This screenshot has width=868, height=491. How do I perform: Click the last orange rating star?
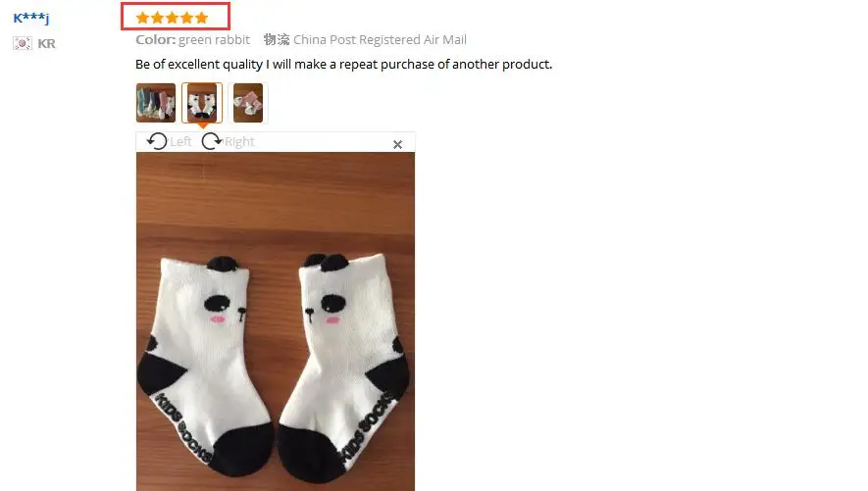click(x=201, y=18)
